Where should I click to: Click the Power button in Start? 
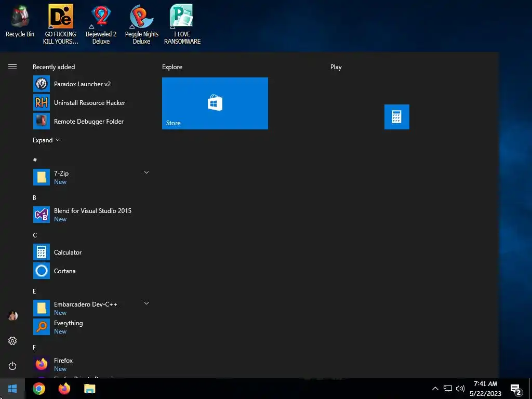[12, 366]
